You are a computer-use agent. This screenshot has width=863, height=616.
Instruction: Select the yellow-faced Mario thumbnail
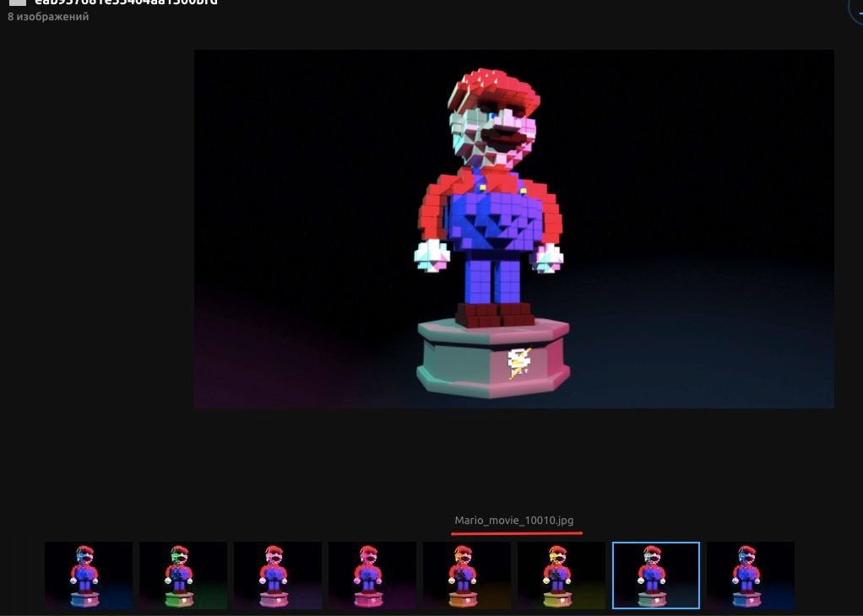562,575
